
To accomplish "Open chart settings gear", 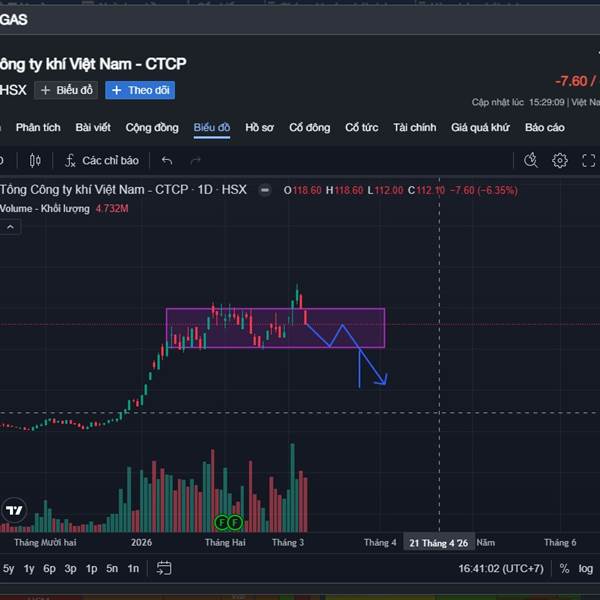I will tap(560, 160).
